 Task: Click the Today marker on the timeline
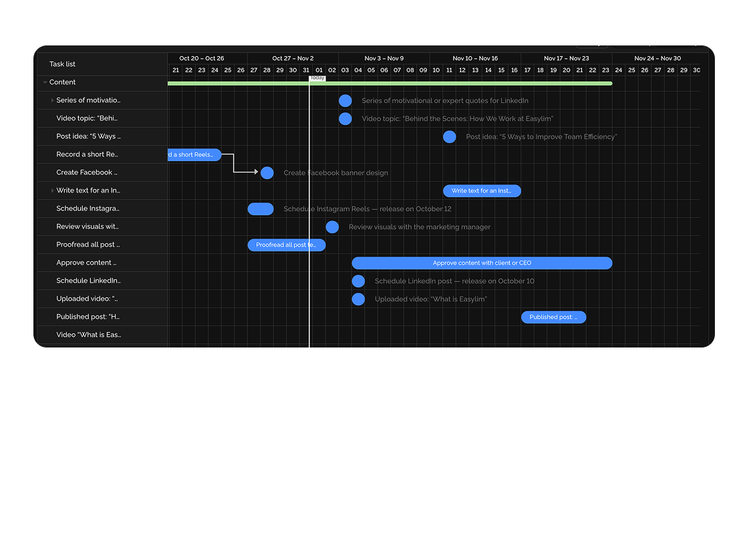[317, 78]
